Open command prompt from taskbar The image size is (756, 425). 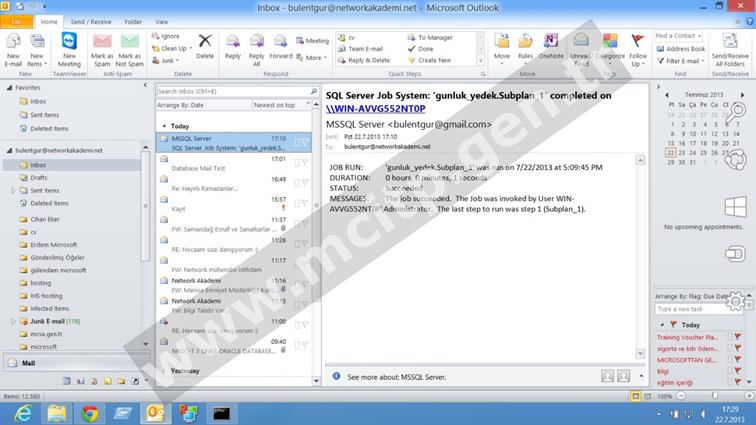click(221, 413)
